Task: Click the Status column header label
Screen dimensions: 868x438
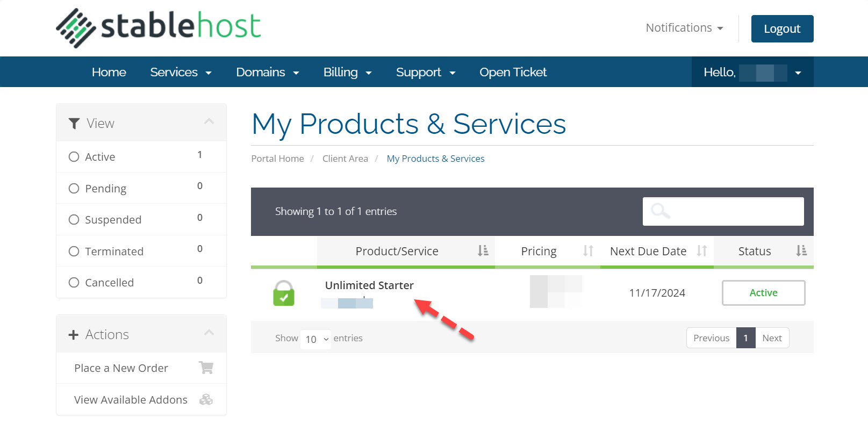Action: point(755,251)
